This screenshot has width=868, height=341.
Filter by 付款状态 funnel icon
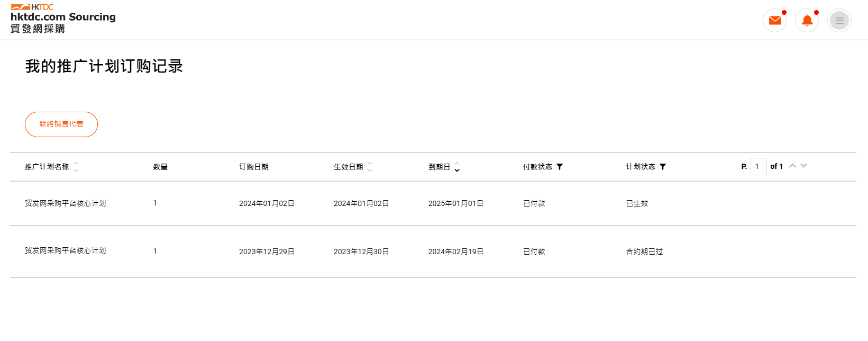tap(560, 167)
